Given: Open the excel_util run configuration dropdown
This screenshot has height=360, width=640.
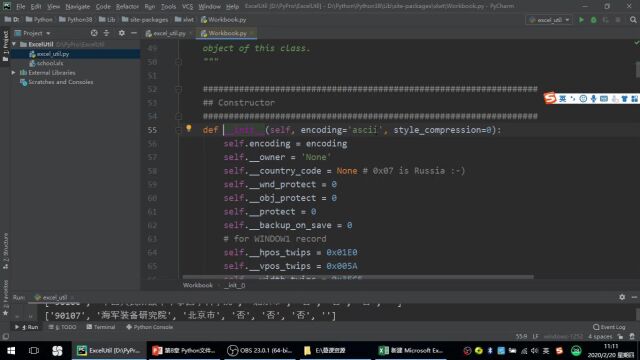Looking at the screenshot, I should click(x=550, y=20).
